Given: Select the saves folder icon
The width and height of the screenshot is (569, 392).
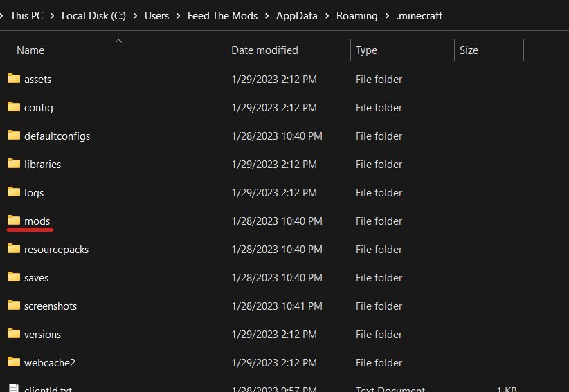Looking at the screenshot, I should click(x=14, y=277).
